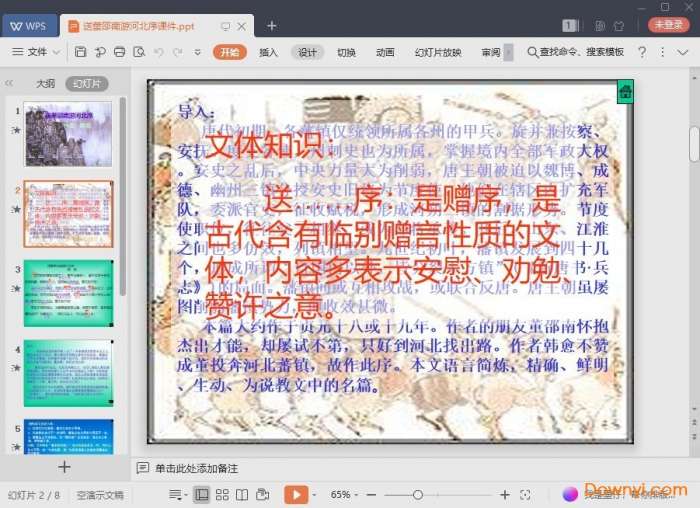The width and height of the screenshot is (700, 508).
Task: Click the undo arrow icon
Action: click(160, 52)
